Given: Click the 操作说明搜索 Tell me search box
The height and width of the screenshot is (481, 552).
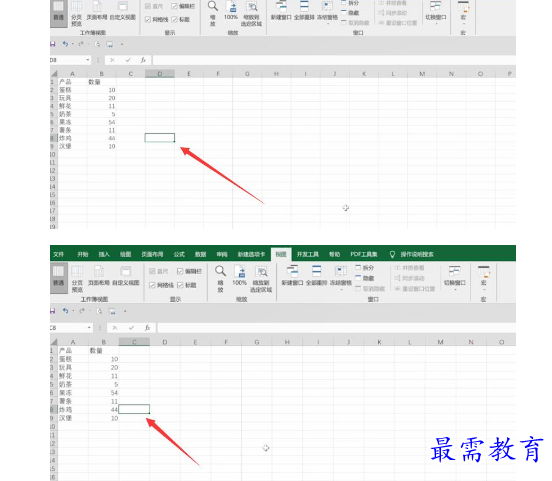Looking at the screenshot, I should click(412, 254).
